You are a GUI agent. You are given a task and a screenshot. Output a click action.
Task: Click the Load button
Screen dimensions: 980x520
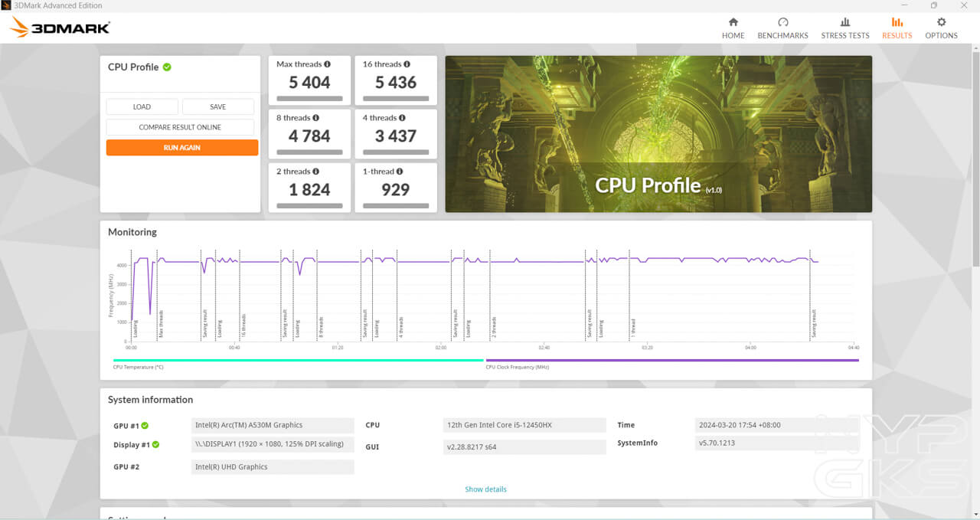142,106
